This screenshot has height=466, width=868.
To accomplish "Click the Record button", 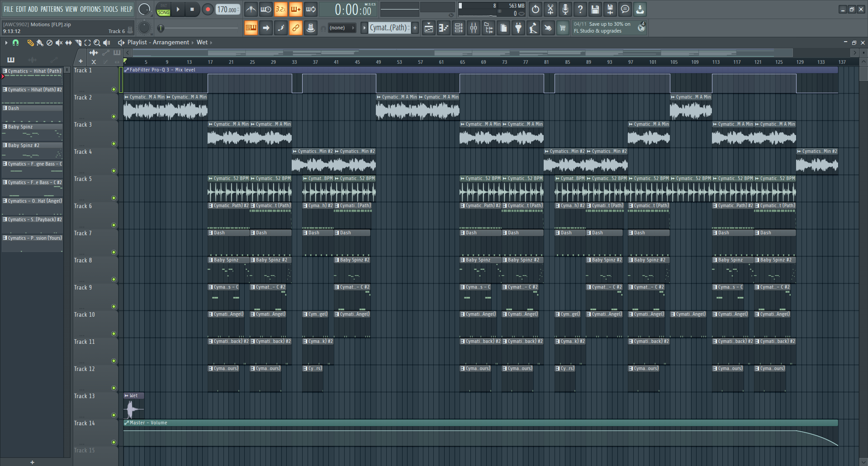I will [x=208, y=10].
